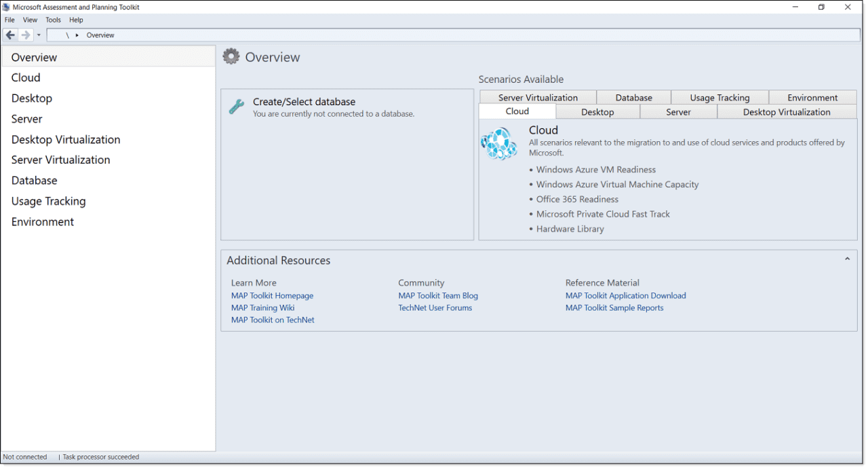Click the Additional Resources heading

[278, 260]
